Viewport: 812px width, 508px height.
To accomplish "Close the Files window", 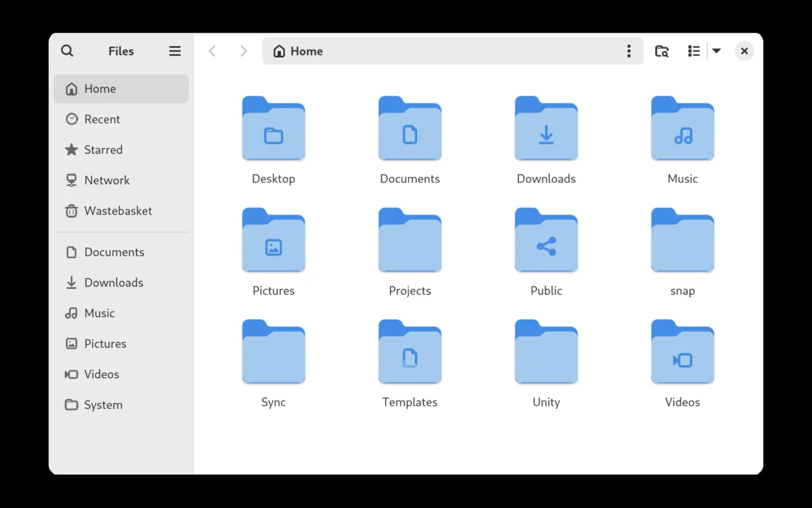I will tap(744, 51).
